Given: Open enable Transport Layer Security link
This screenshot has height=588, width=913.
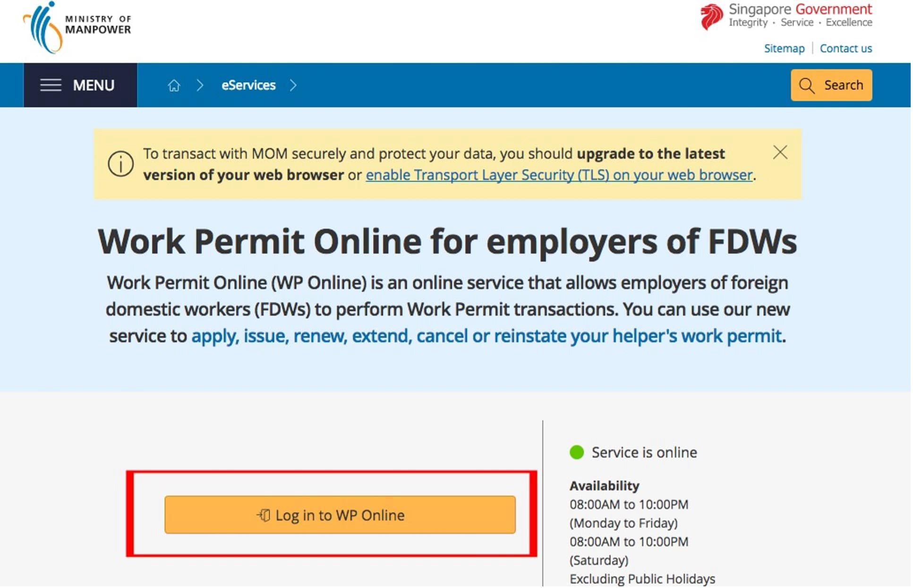Looking at the screenshot, I should 559,175.
